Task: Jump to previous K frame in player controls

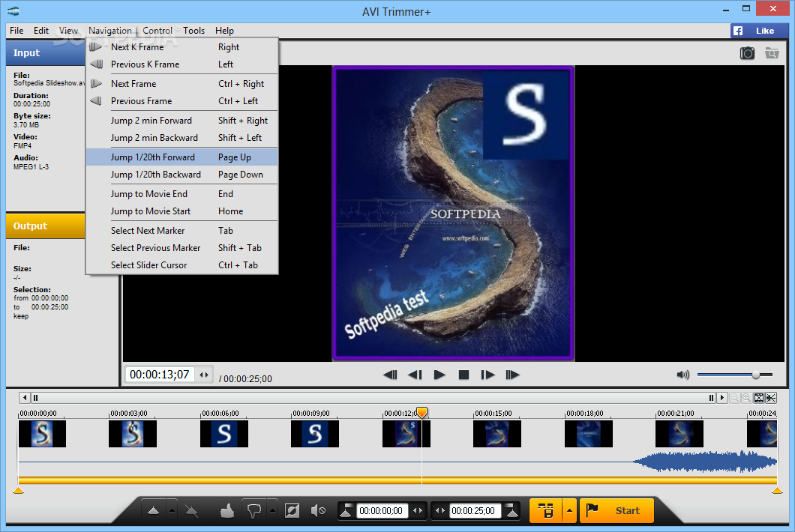Action: point(391,375)
